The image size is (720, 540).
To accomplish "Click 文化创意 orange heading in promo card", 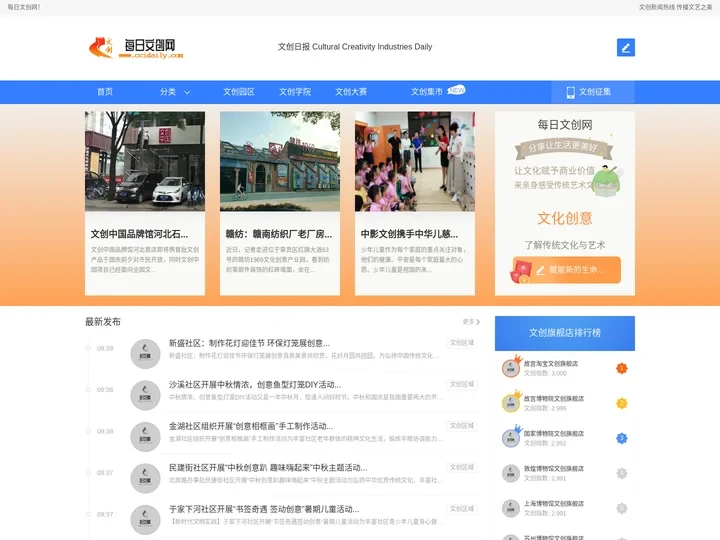I will [565, 219].
